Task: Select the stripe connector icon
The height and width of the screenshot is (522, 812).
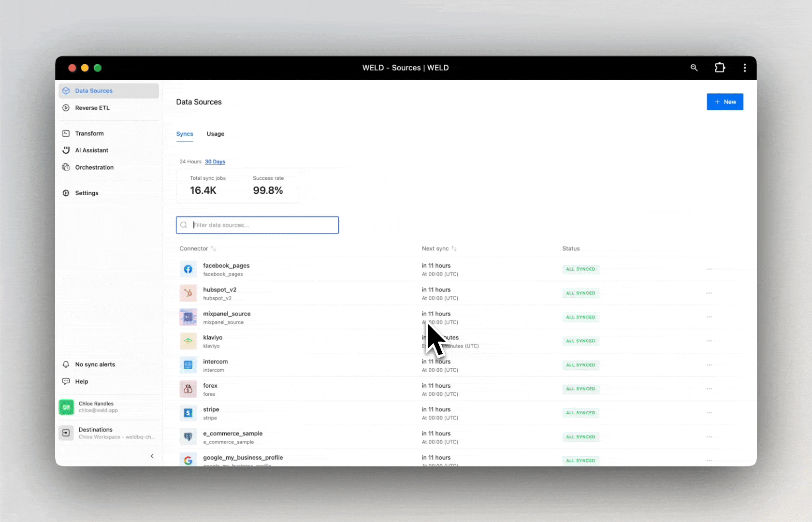Action: click(x=188, y=413)
